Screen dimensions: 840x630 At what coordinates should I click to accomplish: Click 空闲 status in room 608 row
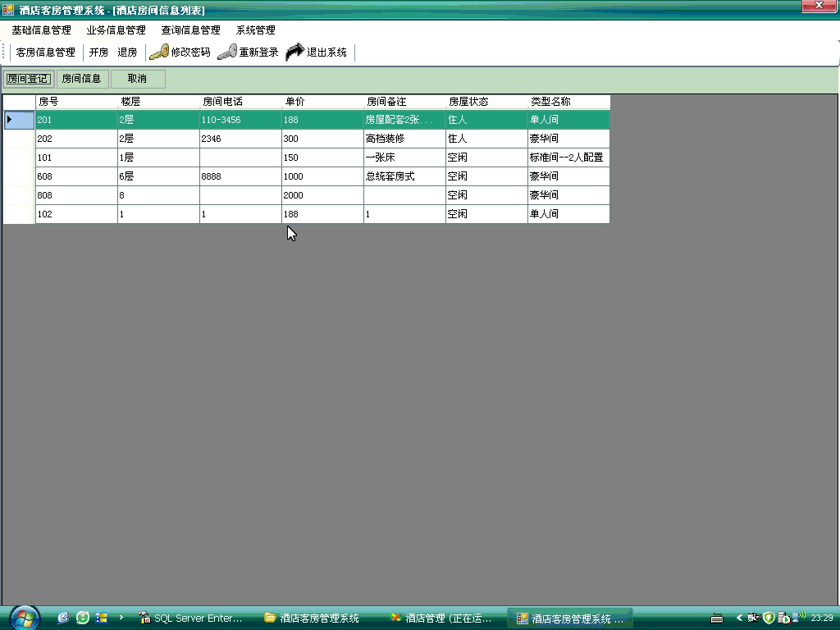point(486,176)
